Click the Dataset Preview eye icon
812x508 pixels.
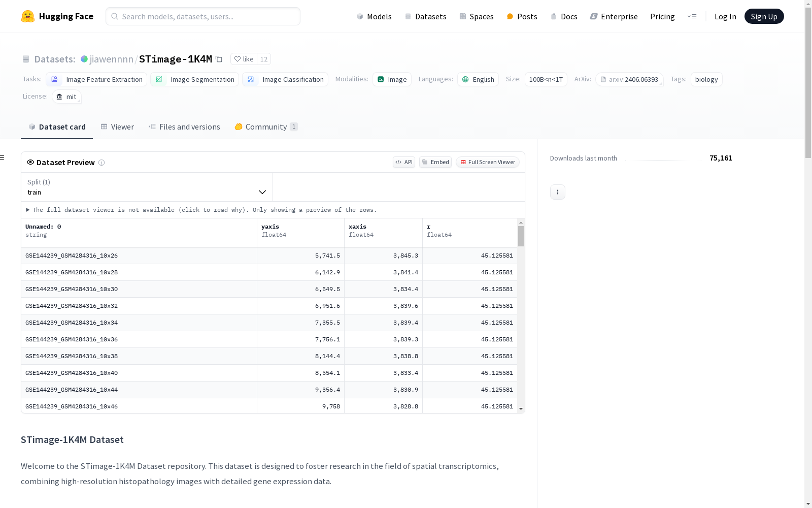30,162
